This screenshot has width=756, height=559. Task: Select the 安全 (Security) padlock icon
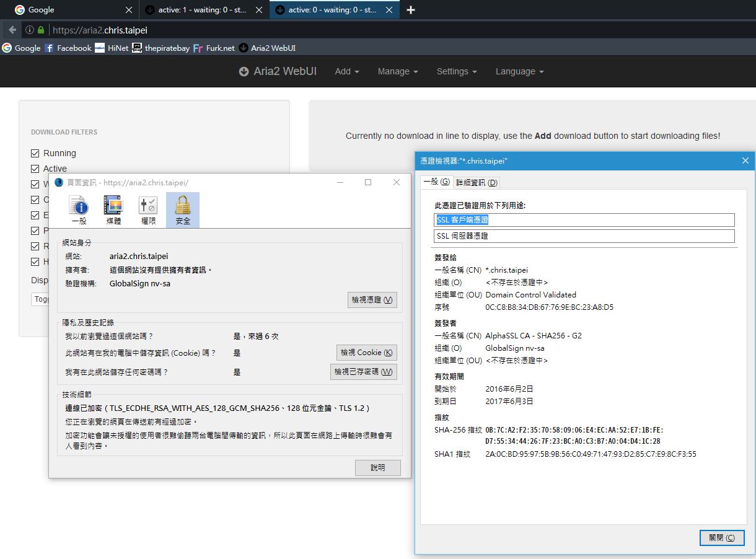[183, 209]
